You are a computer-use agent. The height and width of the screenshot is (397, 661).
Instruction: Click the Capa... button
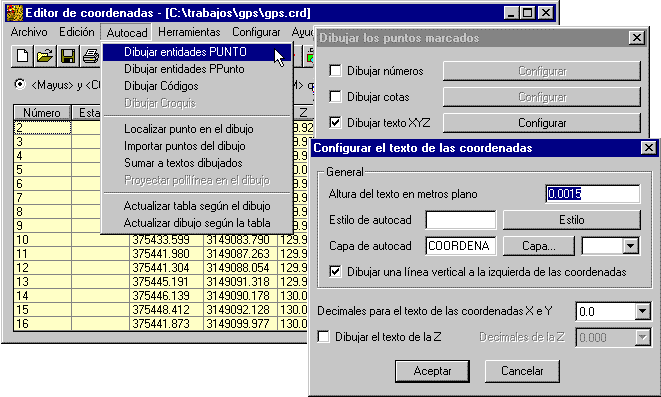click(x=539, y=246)
